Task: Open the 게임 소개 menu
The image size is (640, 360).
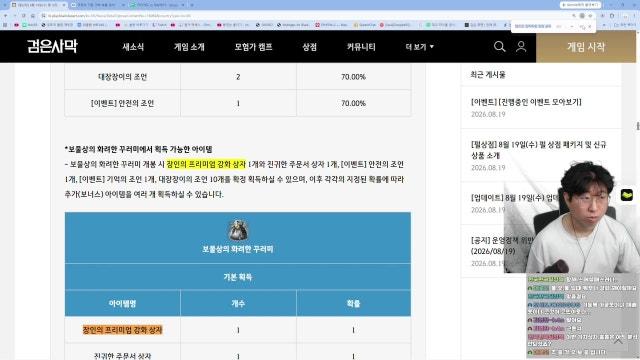Action: [189, 47]
